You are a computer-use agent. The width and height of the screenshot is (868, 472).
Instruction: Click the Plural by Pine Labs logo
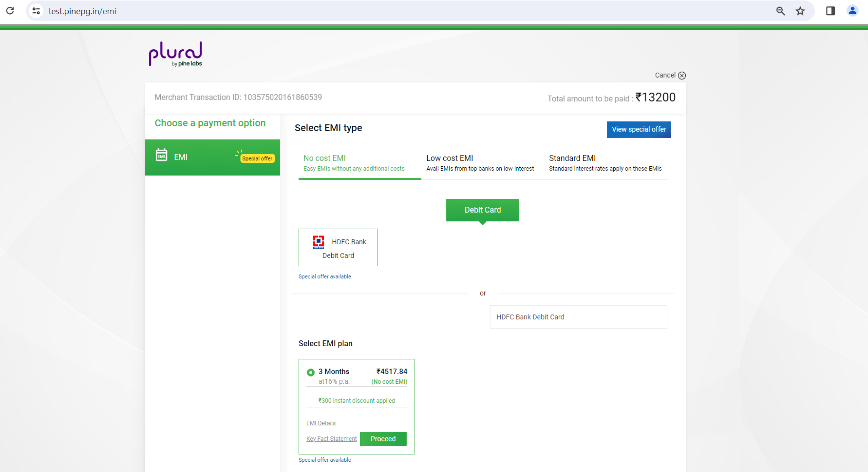click(x=175, y=54)
